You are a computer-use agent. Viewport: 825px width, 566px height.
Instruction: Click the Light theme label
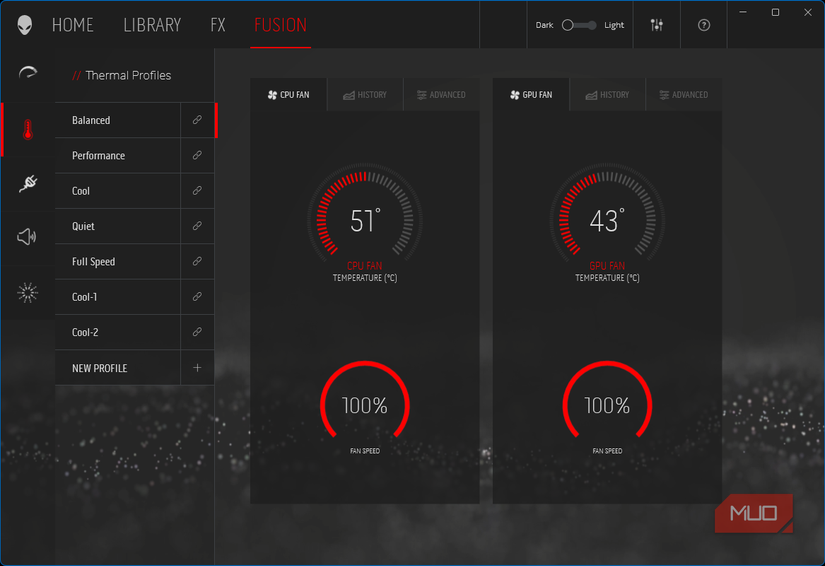614,25
